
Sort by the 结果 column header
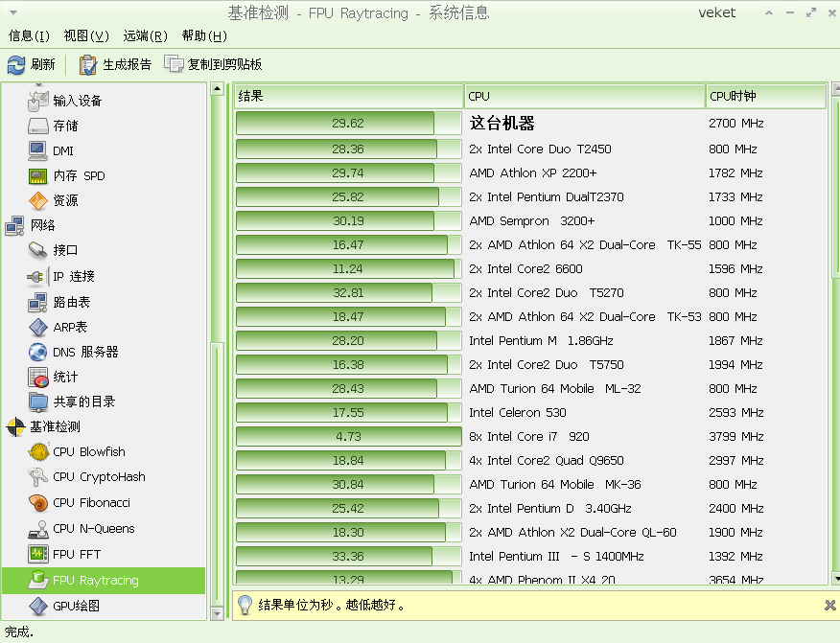(x=349, y=97)
